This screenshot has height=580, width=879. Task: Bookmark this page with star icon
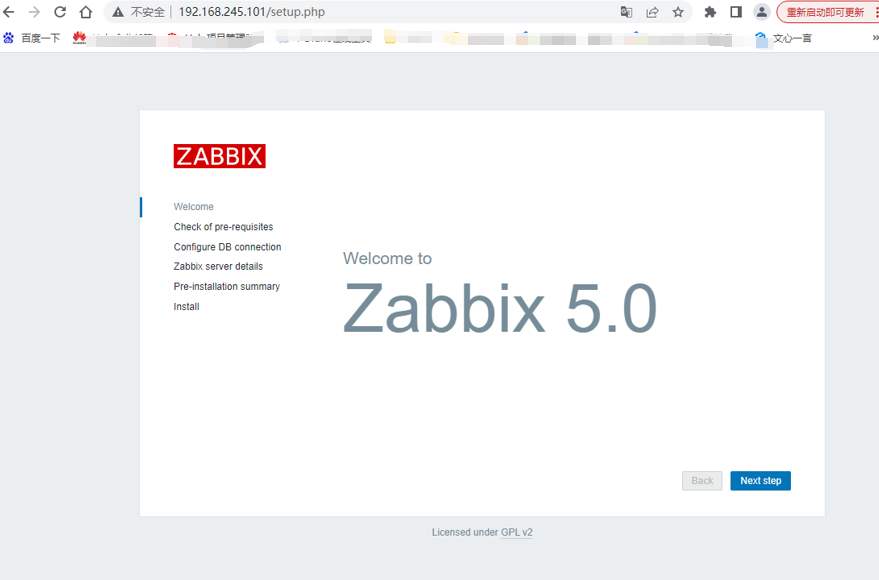(x=678, y=12)
